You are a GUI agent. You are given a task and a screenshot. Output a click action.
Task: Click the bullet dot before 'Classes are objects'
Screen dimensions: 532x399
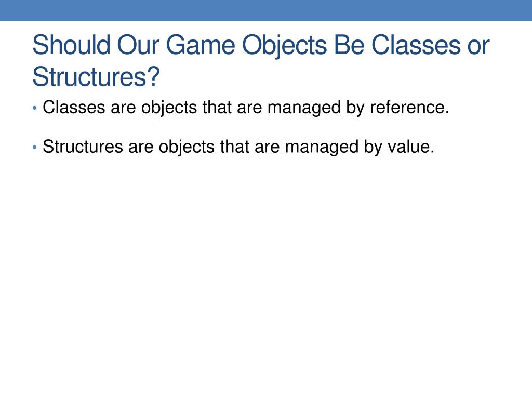point(35,108)
